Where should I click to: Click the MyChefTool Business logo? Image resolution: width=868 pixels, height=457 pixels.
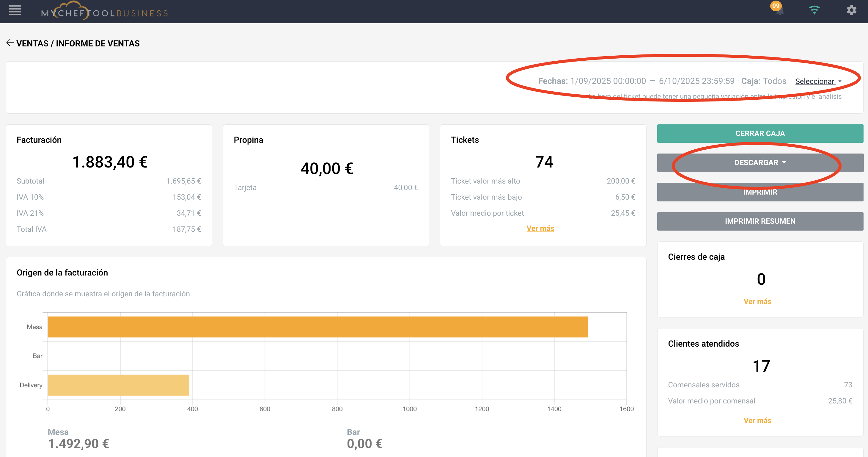(x=104, y=12)
